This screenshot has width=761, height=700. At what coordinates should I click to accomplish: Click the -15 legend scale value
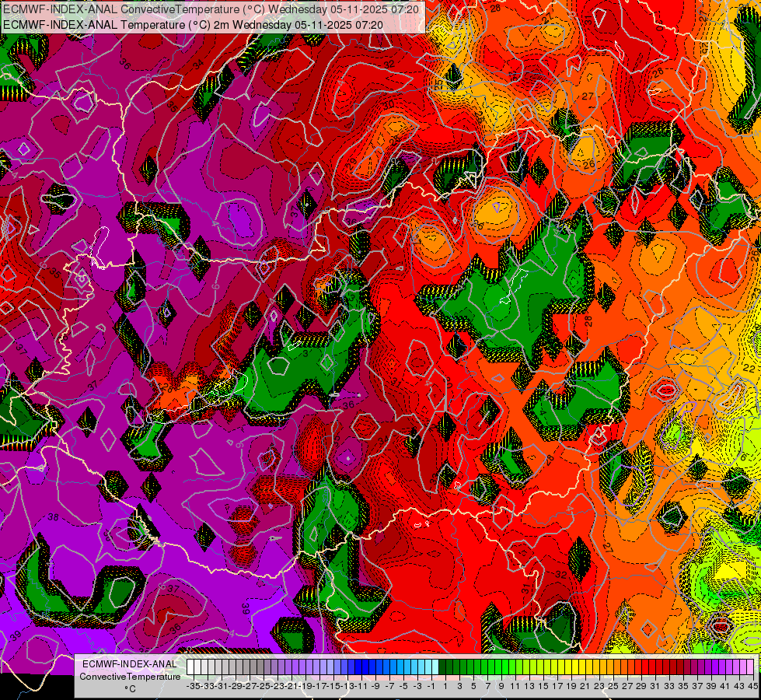click(333, 686)
